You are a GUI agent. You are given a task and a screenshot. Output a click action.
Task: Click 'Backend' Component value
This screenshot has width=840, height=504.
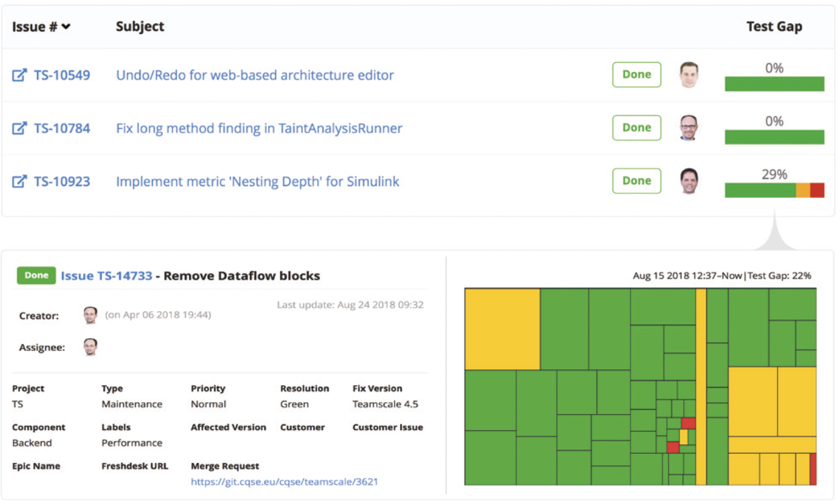tap(32, 443)
